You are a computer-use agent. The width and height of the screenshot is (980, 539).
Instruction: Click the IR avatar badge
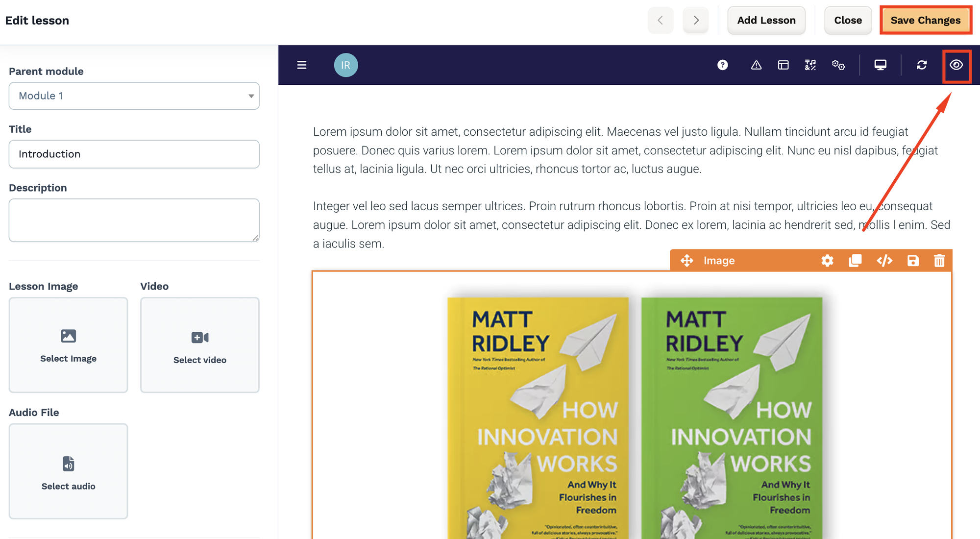[346, 65]
